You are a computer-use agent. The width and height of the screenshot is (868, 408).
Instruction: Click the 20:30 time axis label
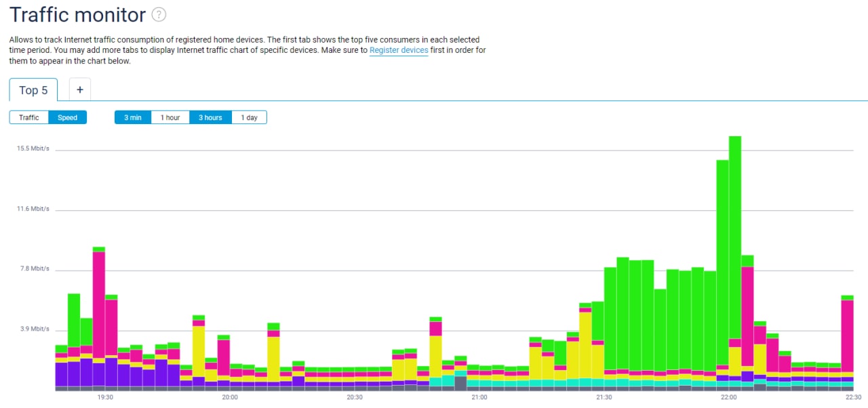coord(355,397)
